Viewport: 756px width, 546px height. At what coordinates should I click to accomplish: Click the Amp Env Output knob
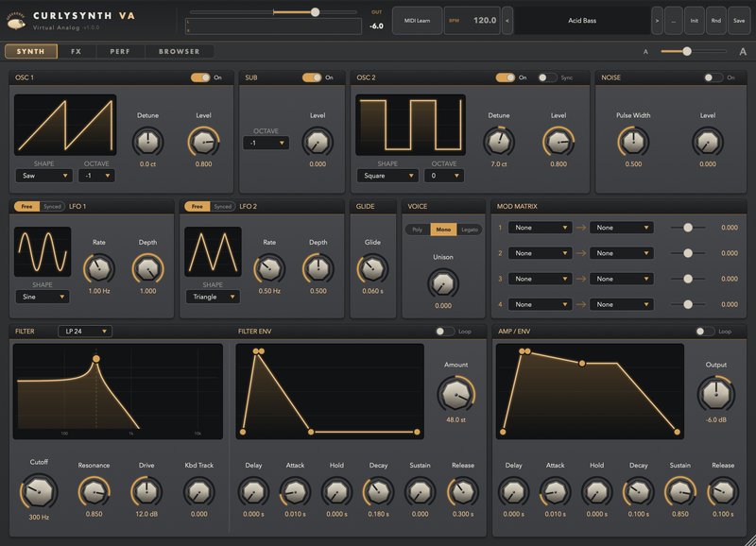point(716,394)
